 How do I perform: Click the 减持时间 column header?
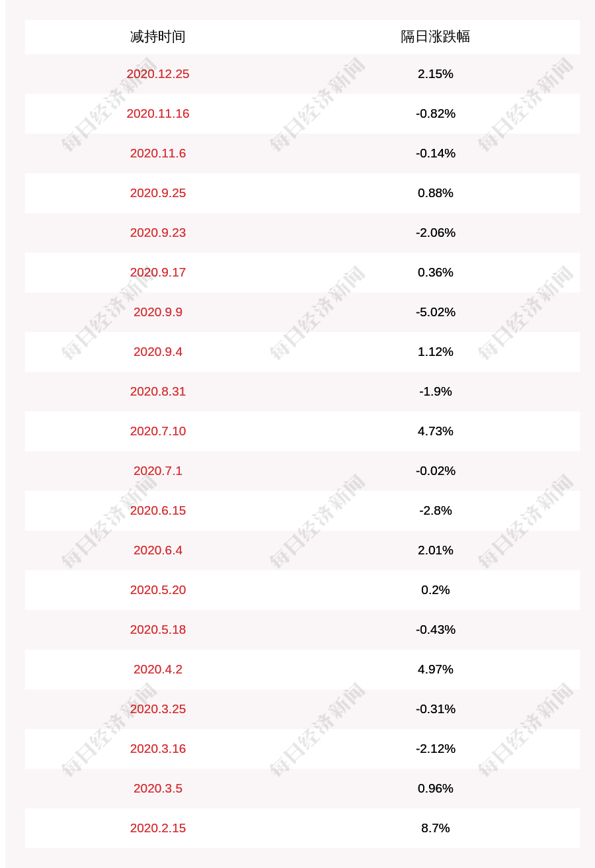click(x=158, y=36)
